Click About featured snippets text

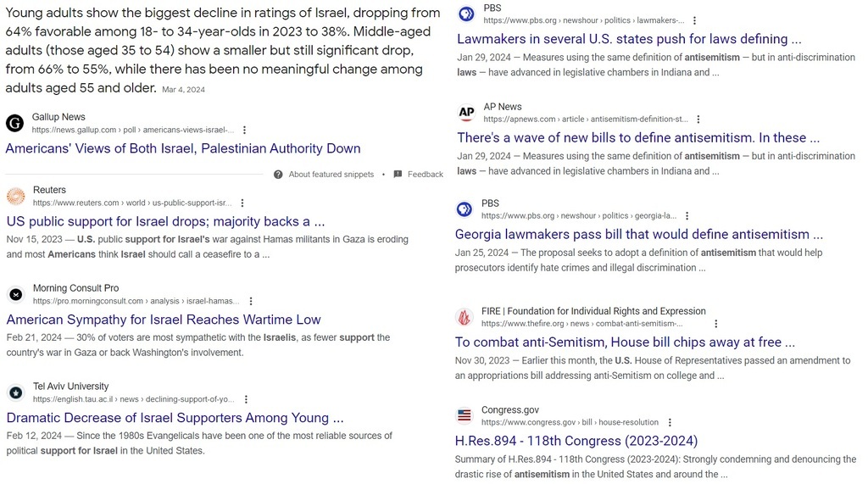(331, 175)
